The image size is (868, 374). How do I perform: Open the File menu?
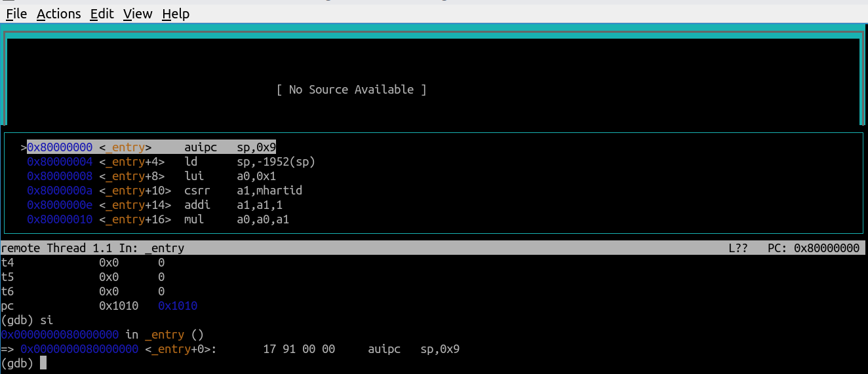(16, 14)
